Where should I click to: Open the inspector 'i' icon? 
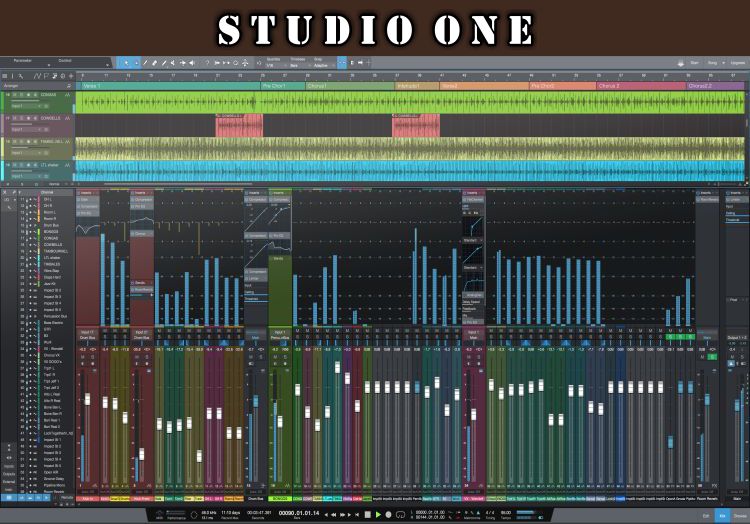point(13,76)
